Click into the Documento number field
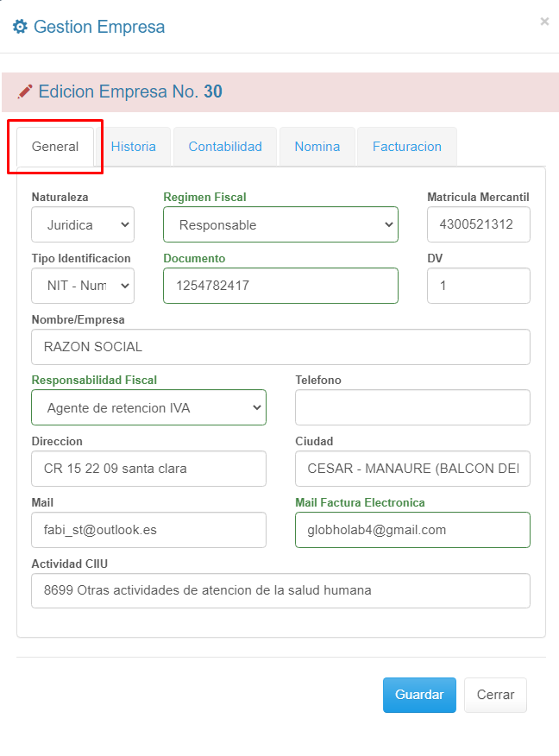This screenshot has width=559, height=756. [280, 286]
